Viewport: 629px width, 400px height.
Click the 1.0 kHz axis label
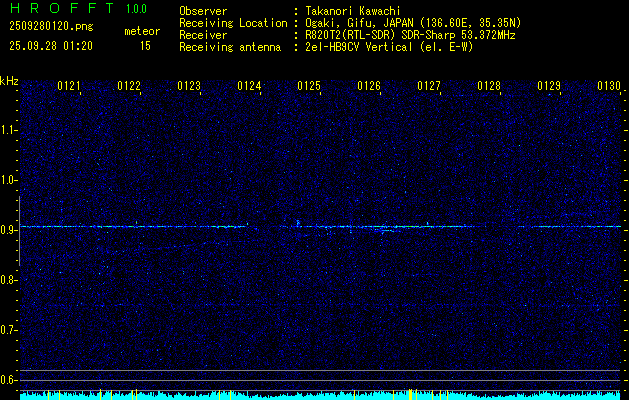point(9,180)
